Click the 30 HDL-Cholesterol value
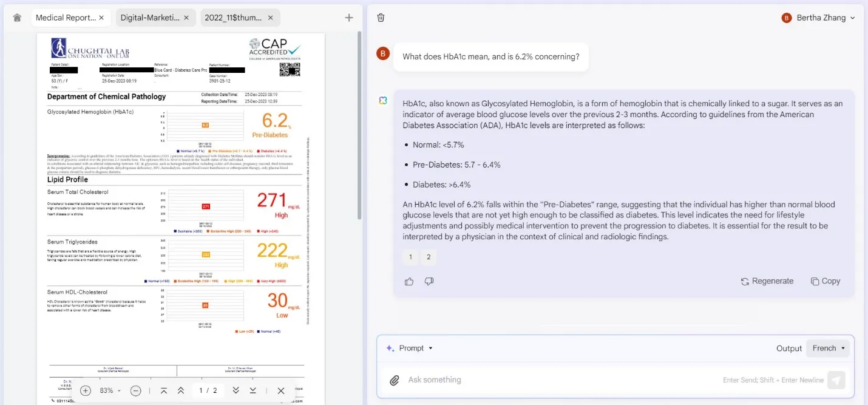The height and width of the screenshot is (405, 868). (x=277, y=300)
